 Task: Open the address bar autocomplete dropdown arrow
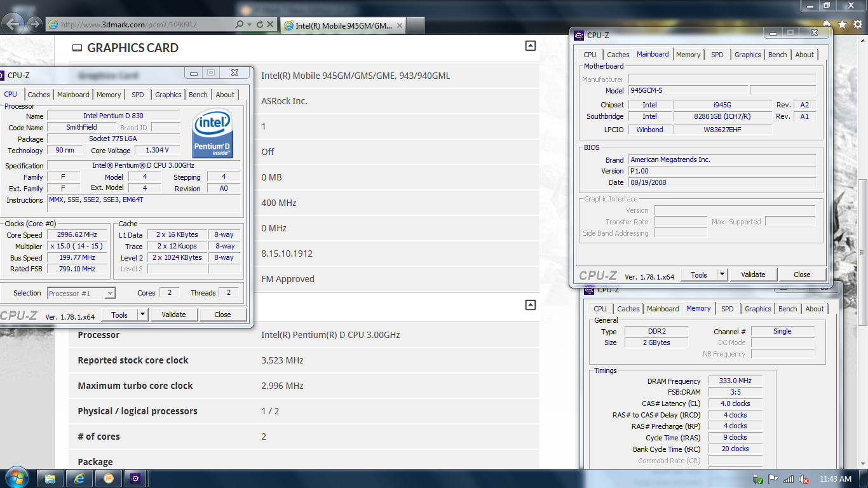248,25
